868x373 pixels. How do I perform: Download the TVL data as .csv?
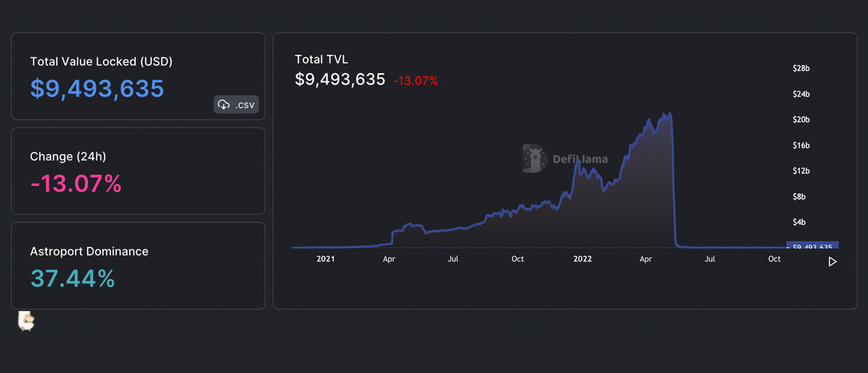tap(236, 104)
